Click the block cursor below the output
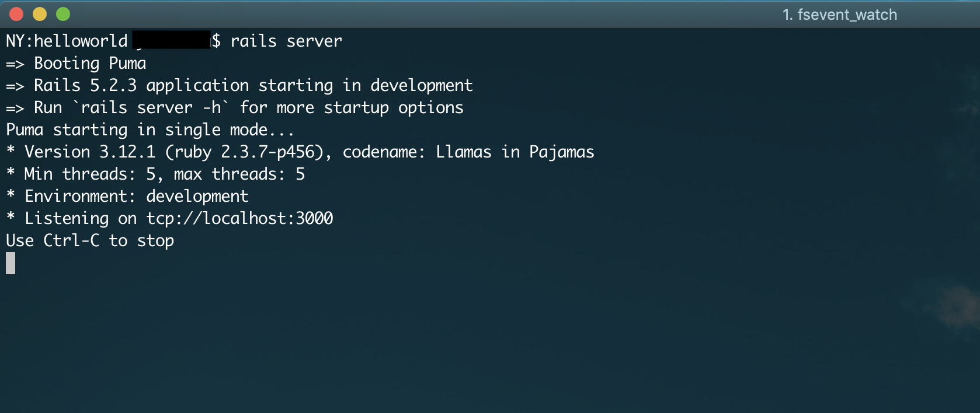Image resolution: width=980 pixels, height=413 pixels. pyautogui.click(x=11, y=263)
